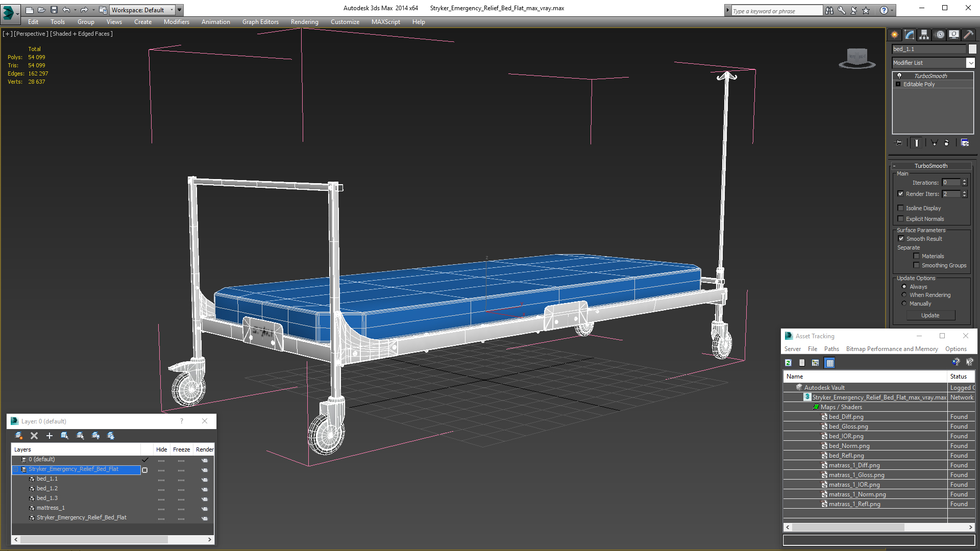Open the Graph Editors menu
The height and width of the screenshot is (551, 980).
coord(260,22)
